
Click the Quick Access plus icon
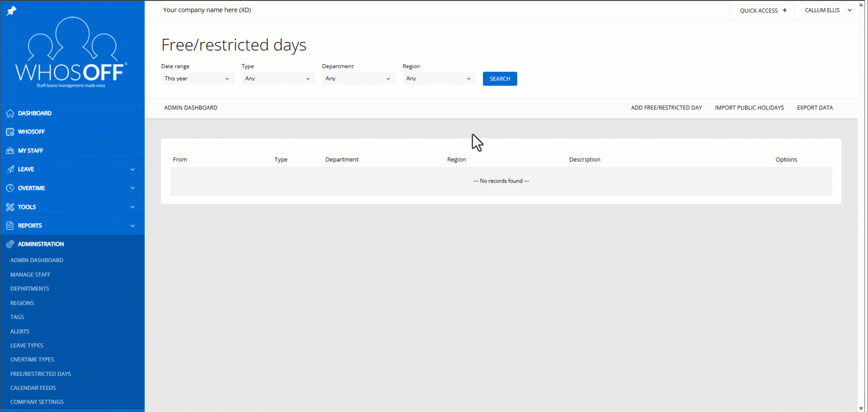click(x=785, y=10)
